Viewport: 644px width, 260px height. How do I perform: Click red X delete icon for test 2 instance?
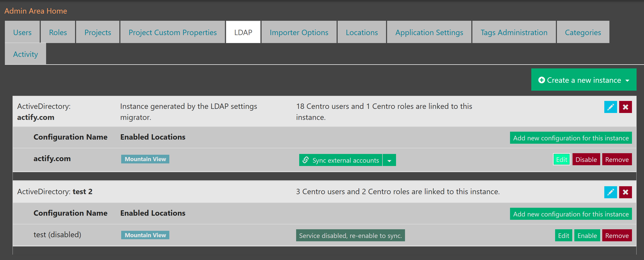click(625, 192)
